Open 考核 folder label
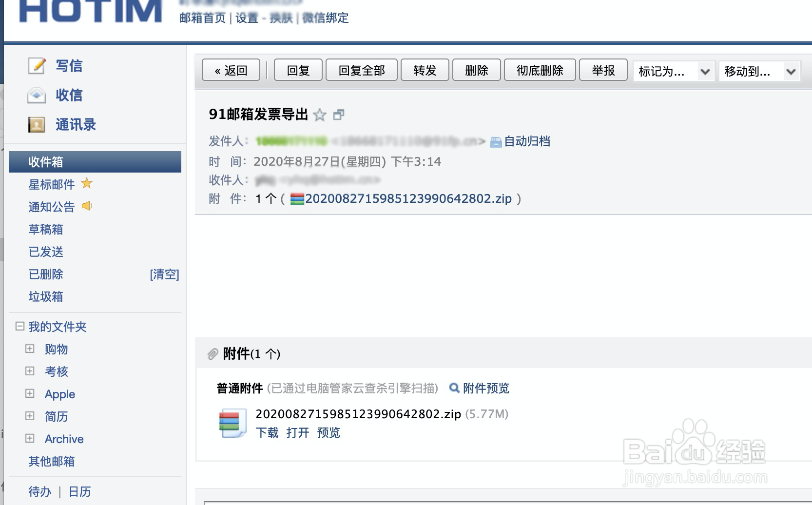Screen dimensions: 812x505 tap(57, 371)
